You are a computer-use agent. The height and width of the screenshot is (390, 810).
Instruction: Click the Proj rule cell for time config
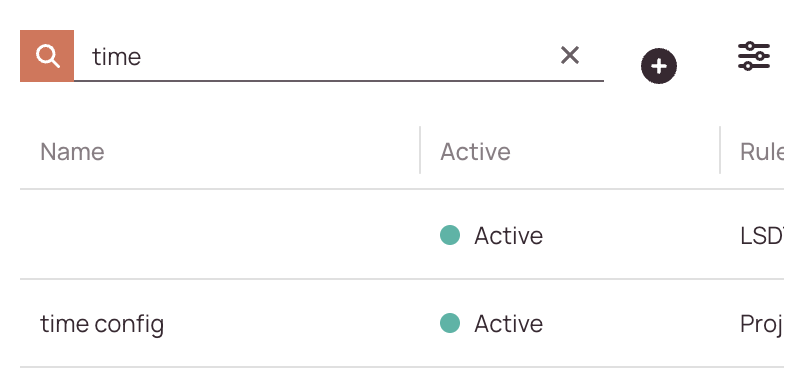coord(760,324)
